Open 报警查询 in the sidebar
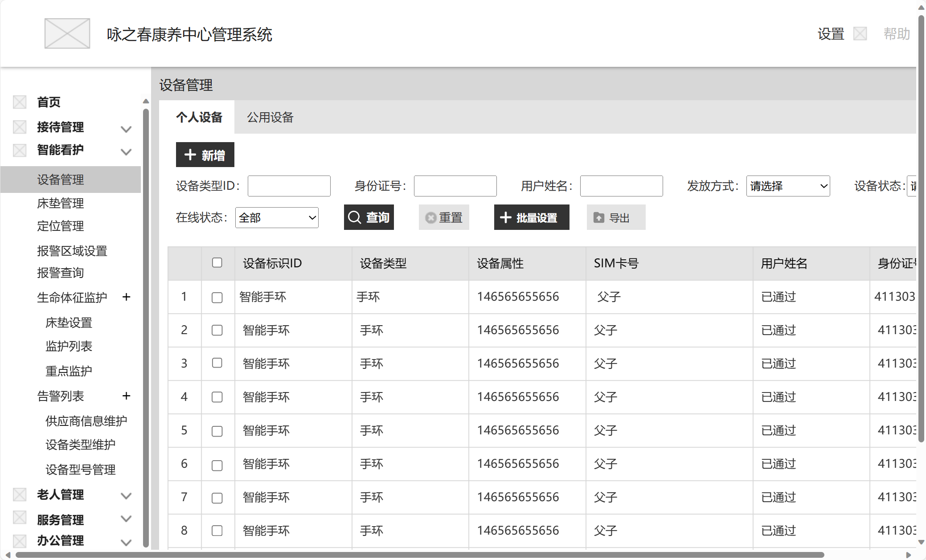 coord(61,273)
